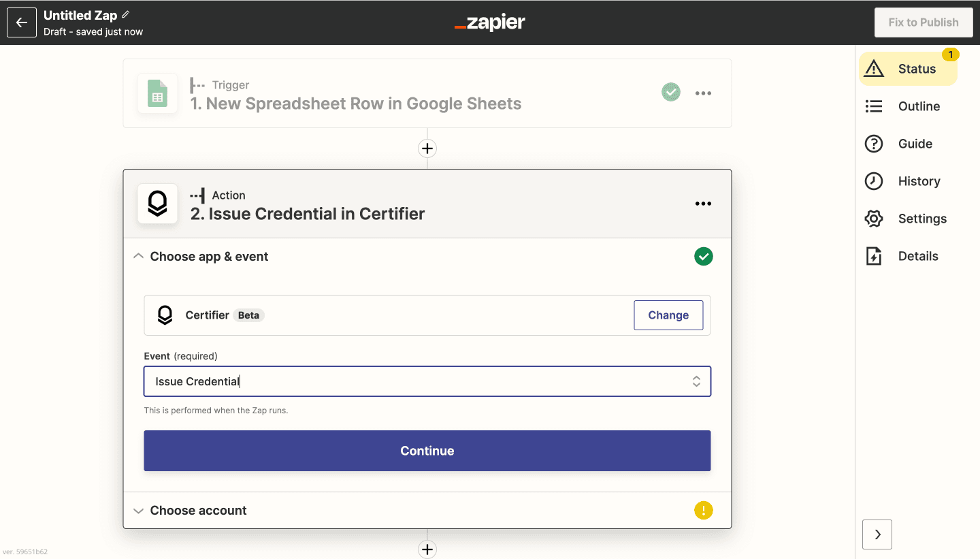Click the History clock icon
This screenshot has height=559, width=980.
874,181
